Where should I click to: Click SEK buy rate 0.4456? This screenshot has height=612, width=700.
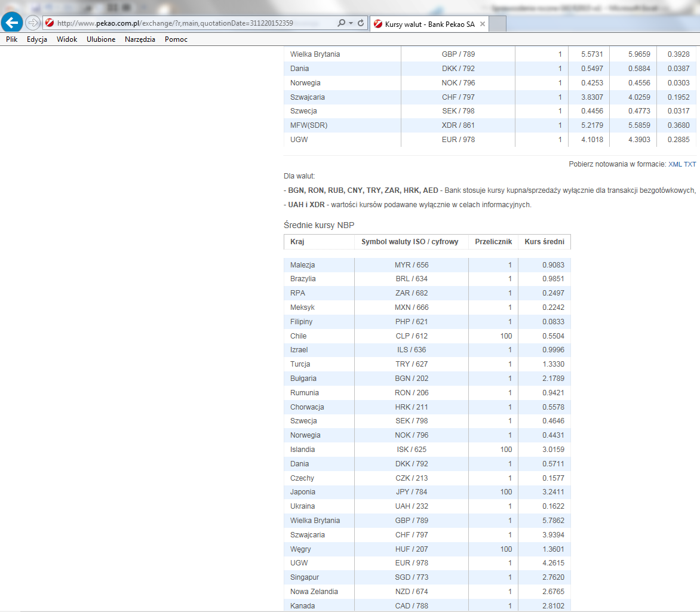(592, 110)
